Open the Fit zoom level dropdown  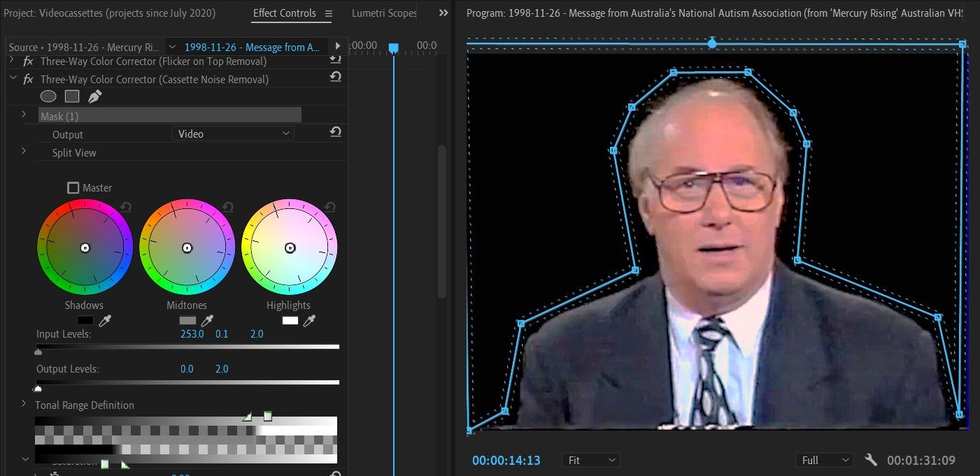pos(590,460)
